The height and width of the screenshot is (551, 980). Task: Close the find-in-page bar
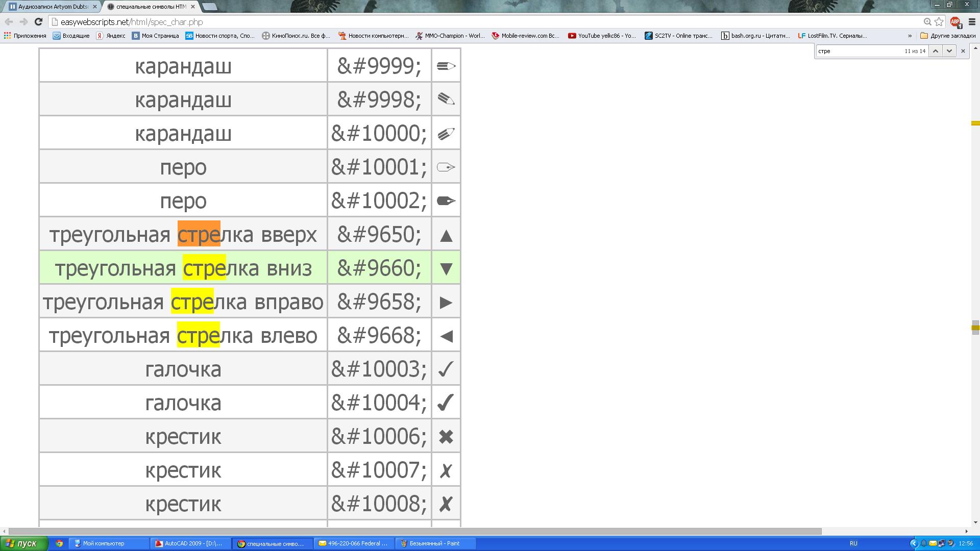pos(963,51)
